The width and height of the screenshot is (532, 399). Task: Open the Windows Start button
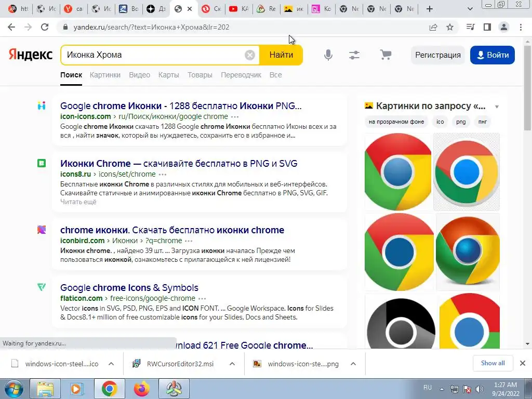(14, 389)
